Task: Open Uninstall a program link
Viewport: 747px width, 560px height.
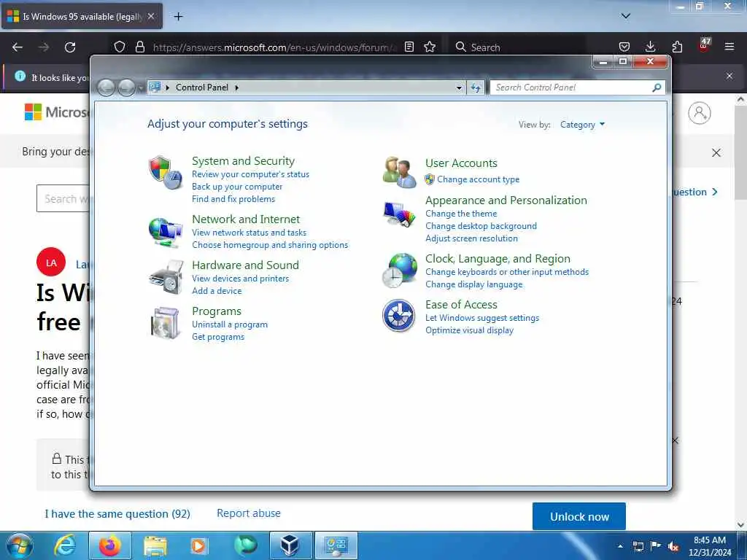Action: click(x=230, y=324)
